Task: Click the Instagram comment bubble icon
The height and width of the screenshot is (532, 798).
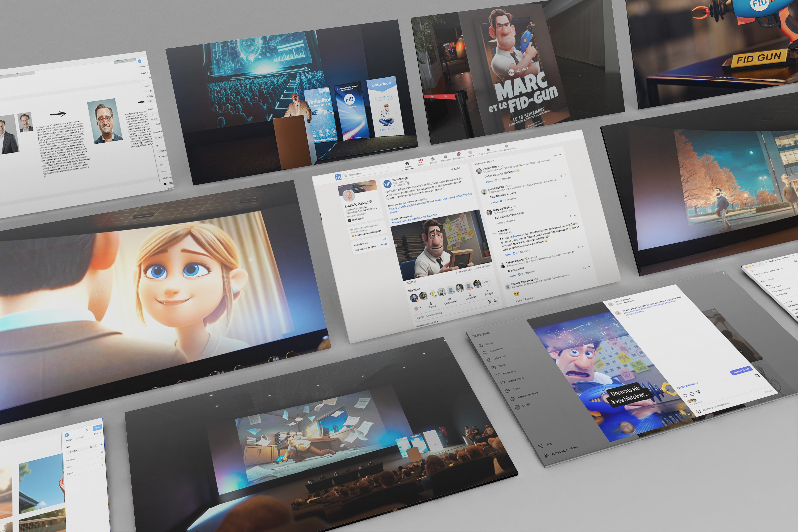Action: 692,394
